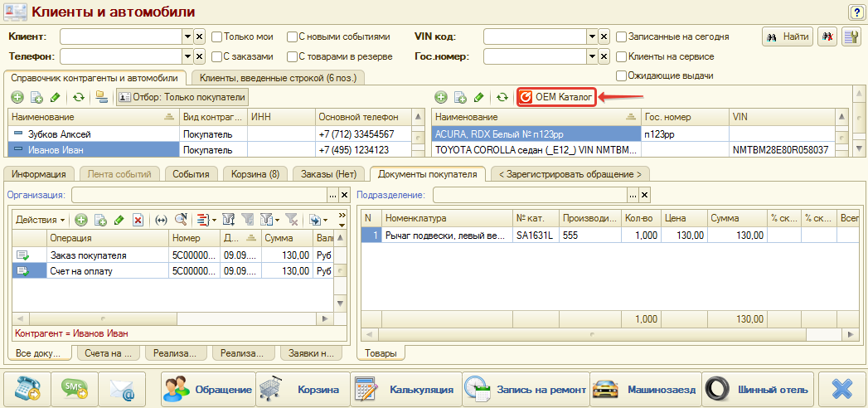Toggle the С новыми событиями checkbox
The width and height of the screenshot is (868, 408).
[x=293, y=36]
